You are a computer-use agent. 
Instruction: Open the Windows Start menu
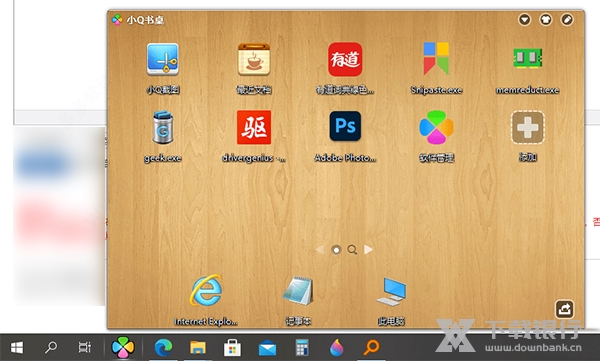point(17,348)
